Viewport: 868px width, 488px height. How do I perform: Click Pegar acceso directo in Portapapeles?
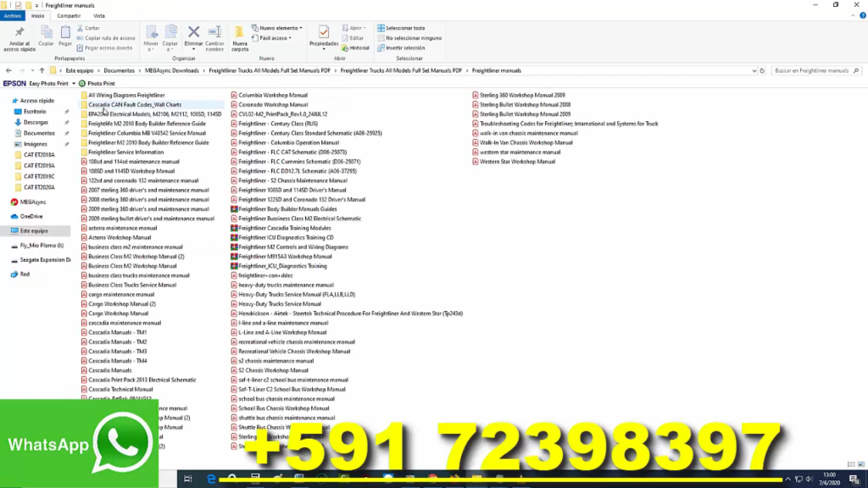click(104, 48)
